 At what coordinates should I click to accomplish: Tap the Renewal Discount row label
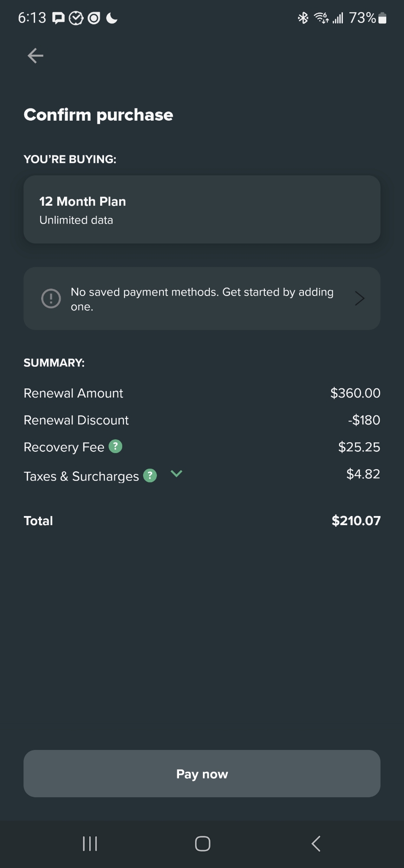[x=76, y=420]
